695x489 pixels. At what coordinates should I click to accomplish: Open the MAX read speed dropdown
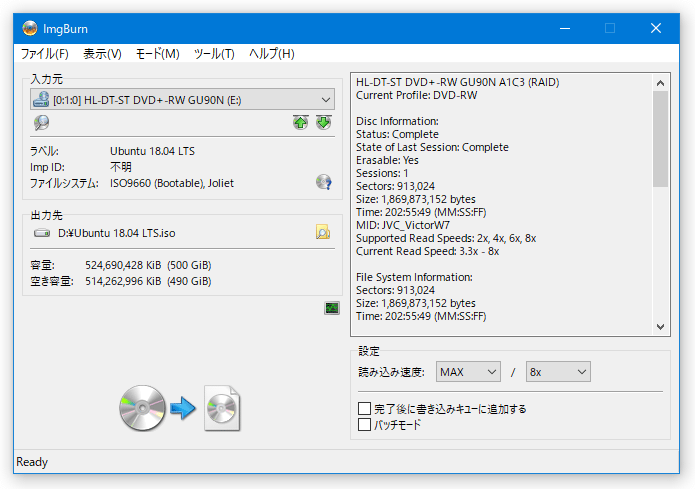(468, 372)
